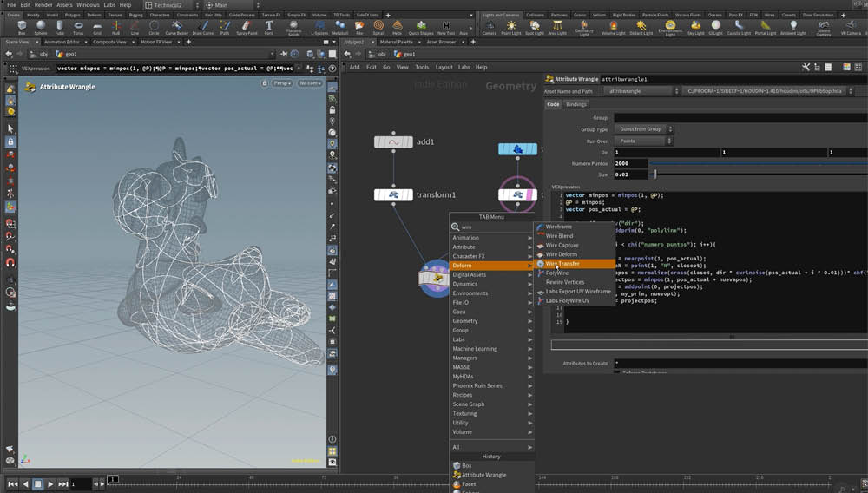Toggle the viewport lock icon beside Persp

click(264, 83)
